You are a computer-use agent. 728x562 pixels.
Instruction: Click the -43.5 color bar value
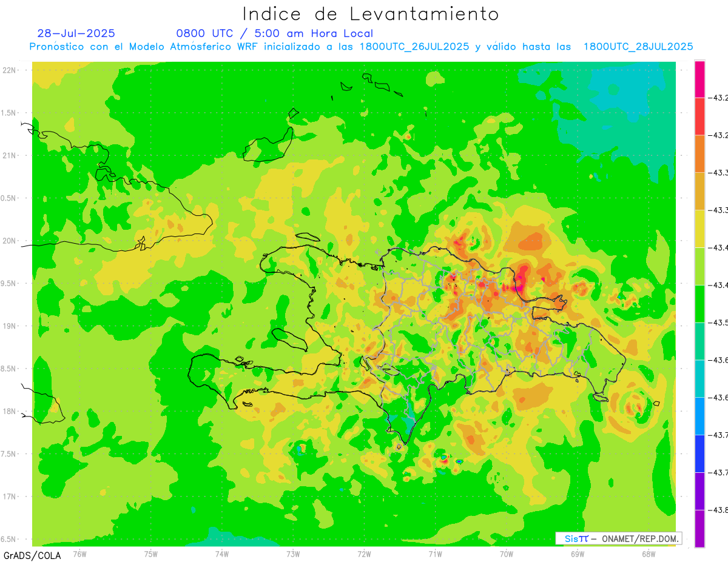(x=718, y=323)
